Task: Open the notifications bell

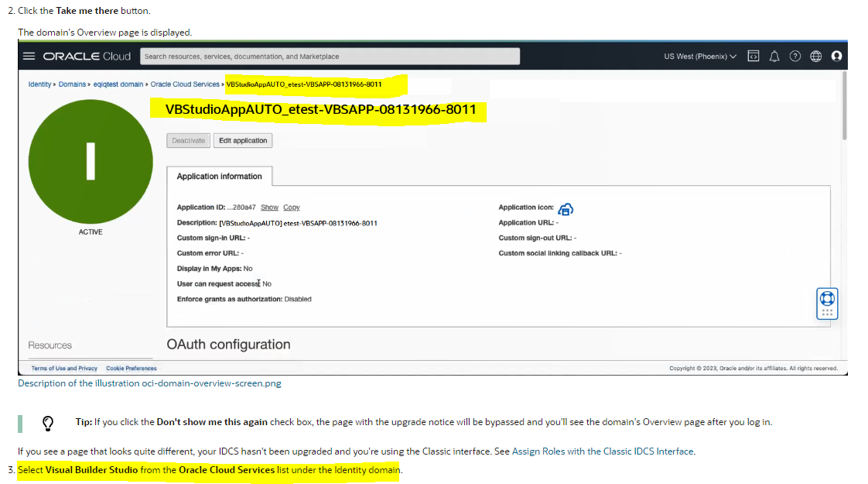Action: 774,55
